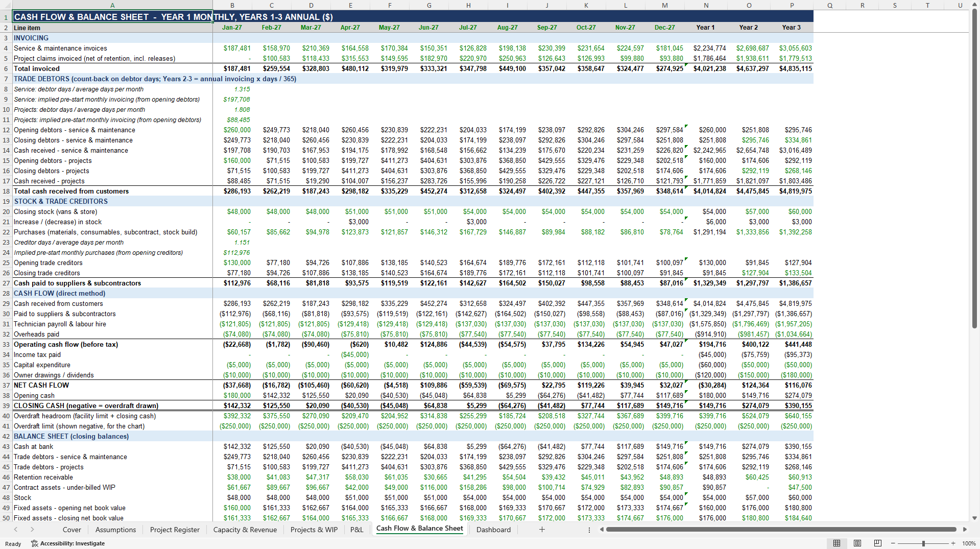The height and width of the screenshot is (549, 980).
Task: Select the 'NET CASH FLOW' label cell
Action: (112, 385)
